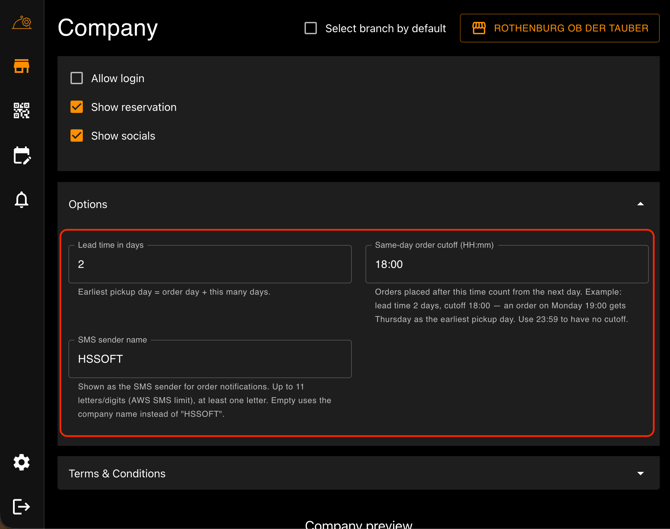Uncheck the Show socials checkbox
This screenshot has height=529, width=670.
[76, 135]
